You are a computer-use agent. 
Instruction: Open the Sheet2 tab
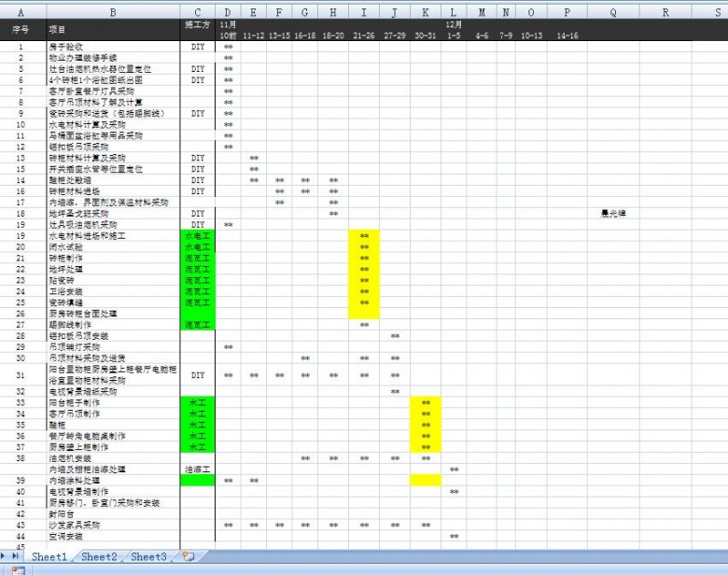click(99, 556)
